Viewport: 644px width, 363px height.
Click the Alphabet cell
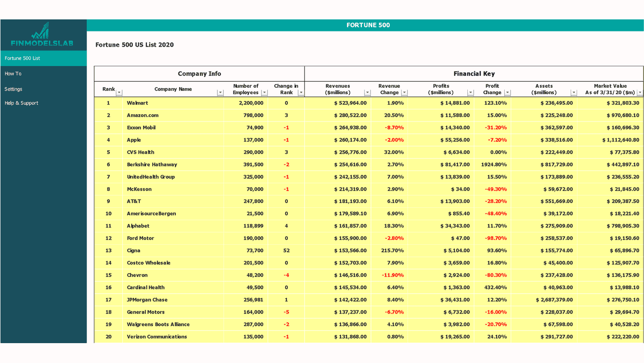coord(173,226)
